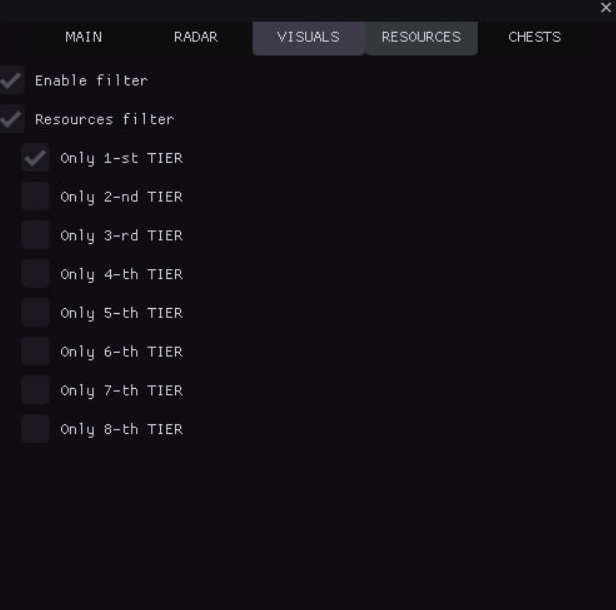Check the Only 3-rd TIER box
Screen dimensions: 616x610
(x=35, y=235)
